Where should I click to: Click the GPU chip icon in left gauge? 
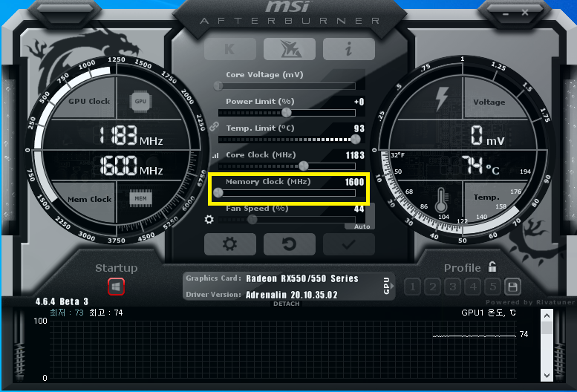140,101
